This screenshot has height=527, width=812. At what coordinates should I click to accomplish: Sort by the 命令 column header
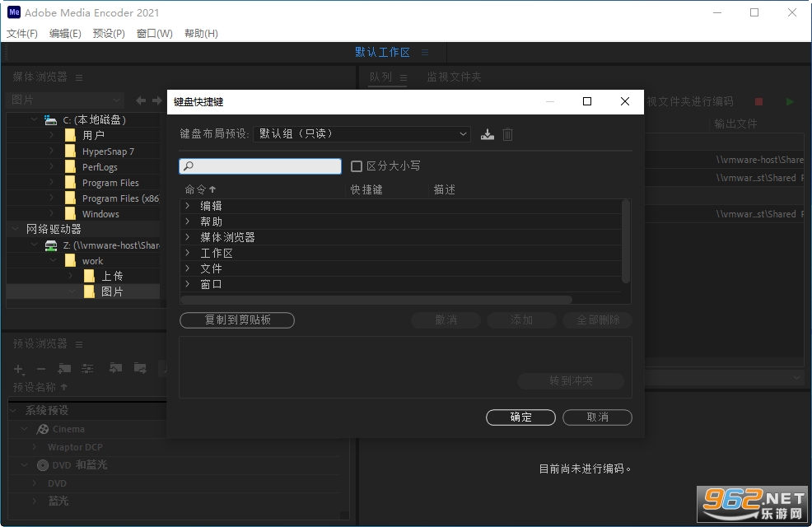[200, 189]
